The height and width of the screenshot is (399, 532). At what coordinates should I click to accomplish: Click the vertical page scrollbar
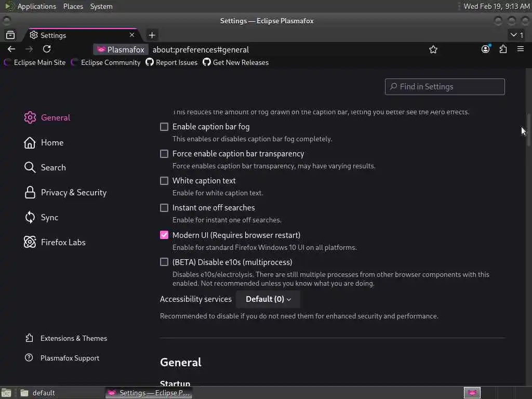pos(529,125)
